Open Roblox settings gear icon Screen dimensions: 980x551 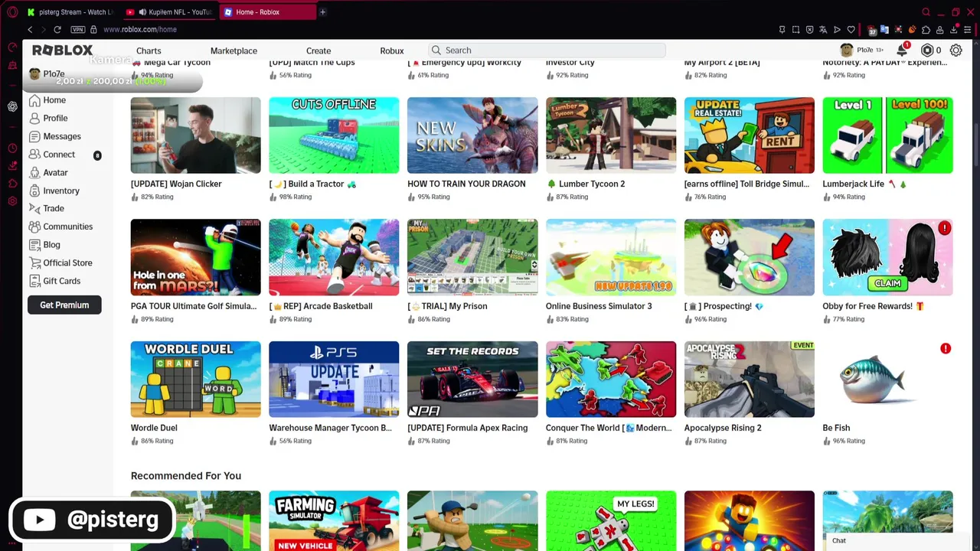coord(955,50)
